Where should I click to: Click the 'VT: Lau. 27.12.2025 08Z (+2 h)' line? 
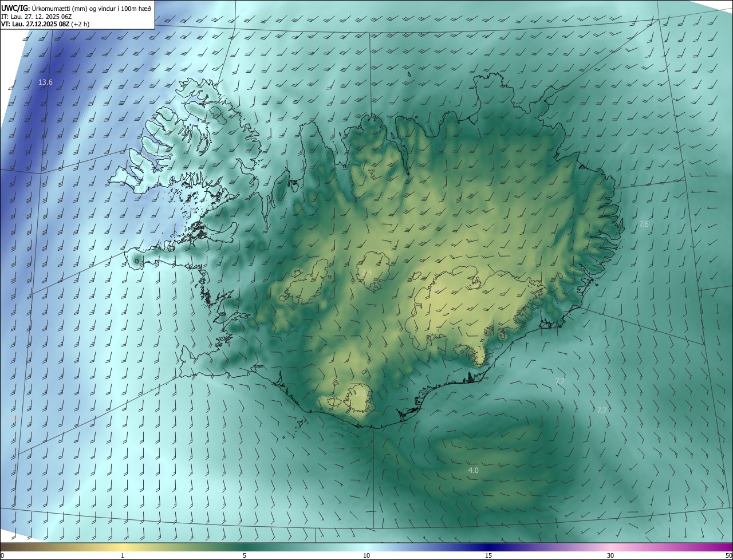tap(45, 24)
